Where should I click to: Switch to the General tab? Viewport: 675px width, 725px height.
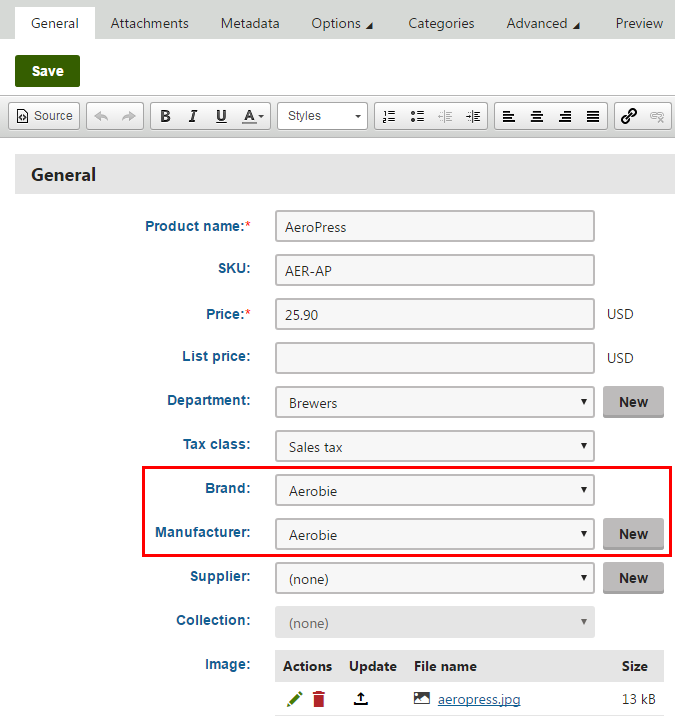click(55, 23)
